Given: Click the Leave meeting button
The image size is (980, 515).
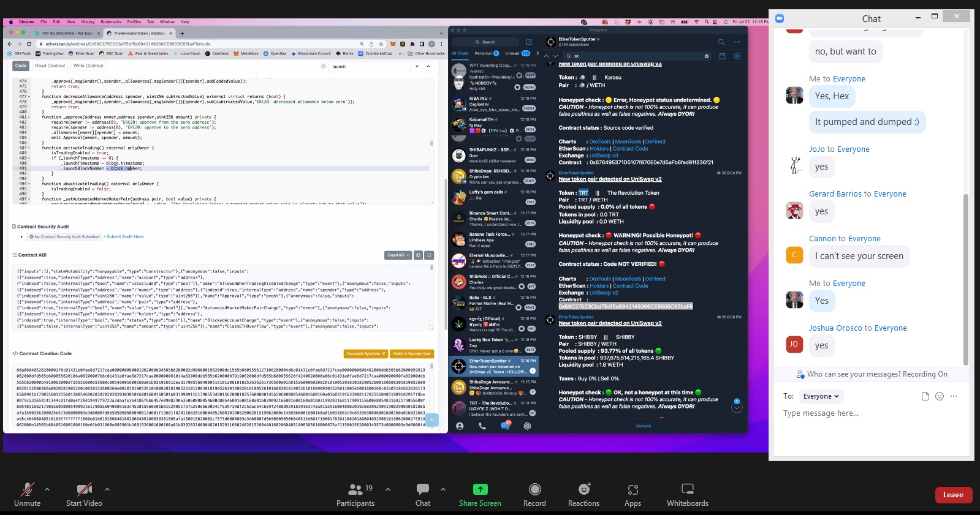Looking at the screenshot, I should point(953,495).
